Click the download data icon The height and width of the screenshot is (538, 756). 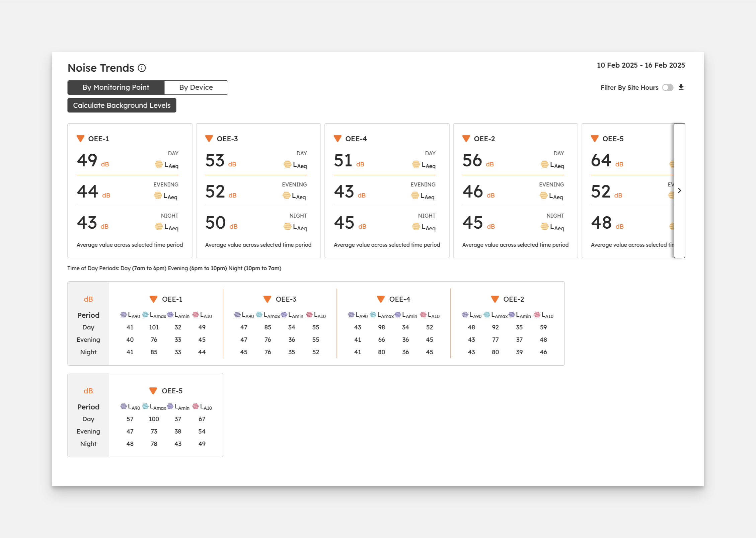tap(681, 87)
